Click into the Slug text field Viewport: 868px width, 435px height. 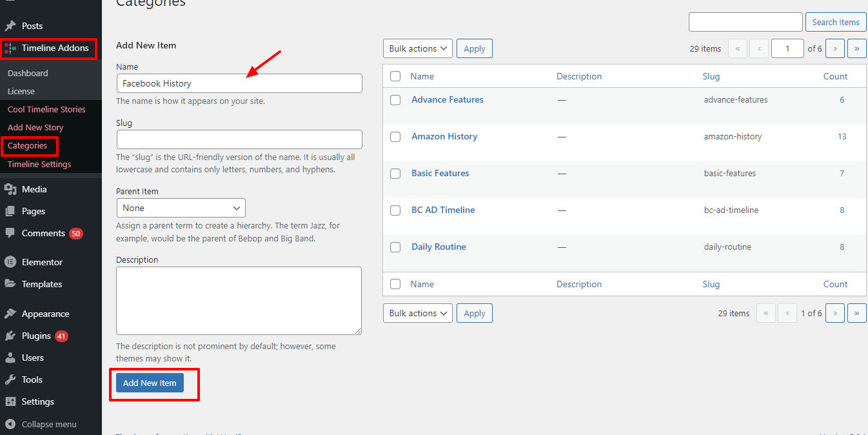click(239, 139)
